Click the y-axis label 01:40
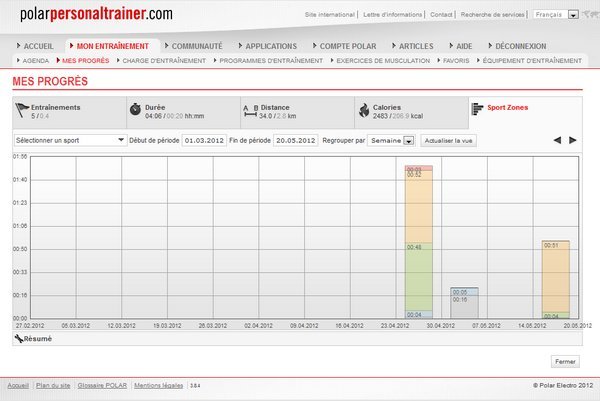The width and height of the screenshot is (600, 401). (x=20, y=179)
